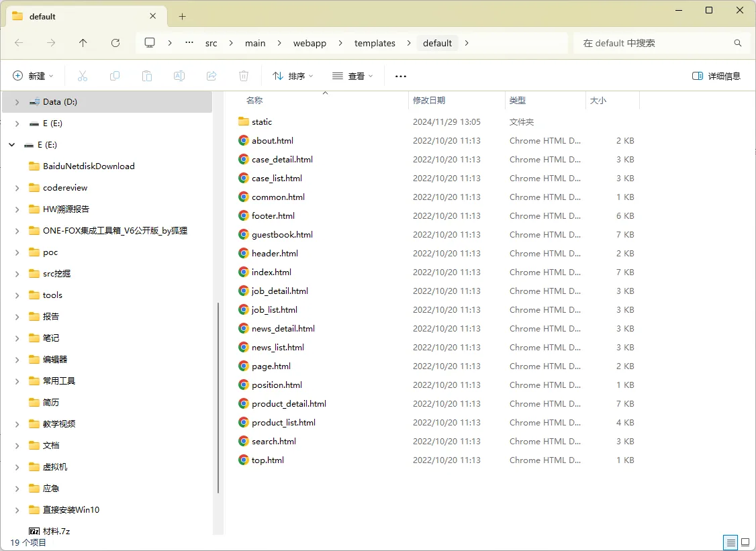Click the search magnifier icon

coord(738,43)
